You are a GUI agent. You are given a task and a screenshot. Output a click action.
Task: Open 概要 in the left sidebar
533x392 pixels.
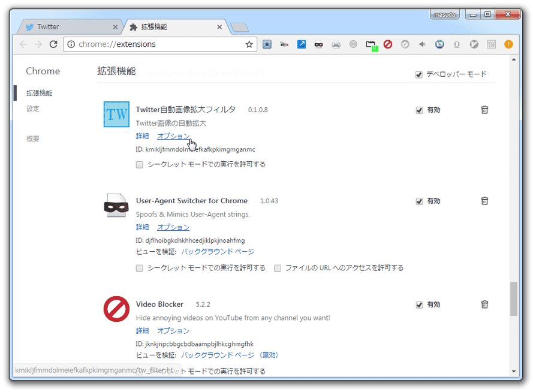(33, 138)
